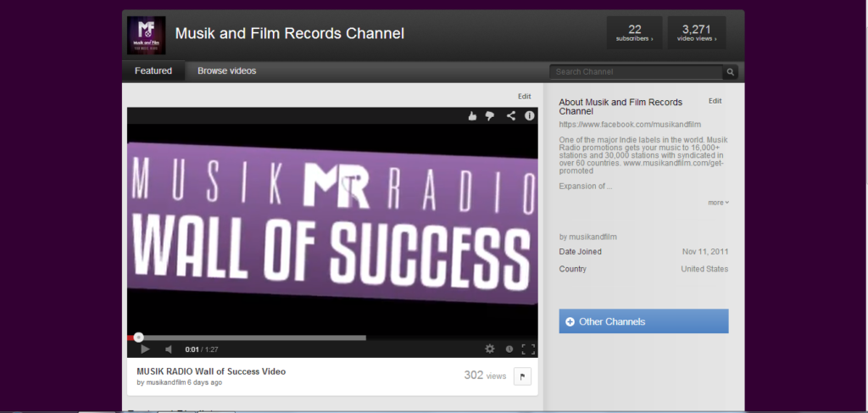The width and height of the screenshot is (868, 413).
Task: Click Edit next to About section
Action: (x=715, y=101)
